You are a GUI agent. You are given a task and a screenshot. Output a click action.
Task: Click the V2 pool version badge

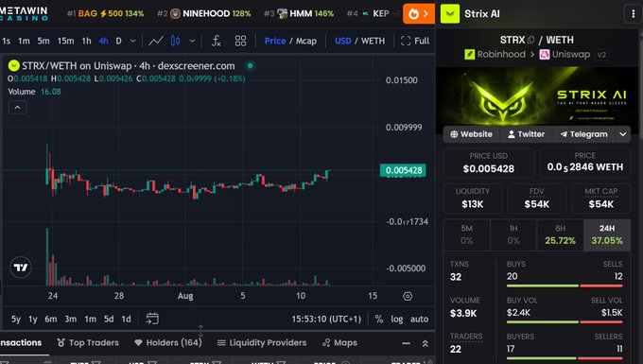coord(601,55)
